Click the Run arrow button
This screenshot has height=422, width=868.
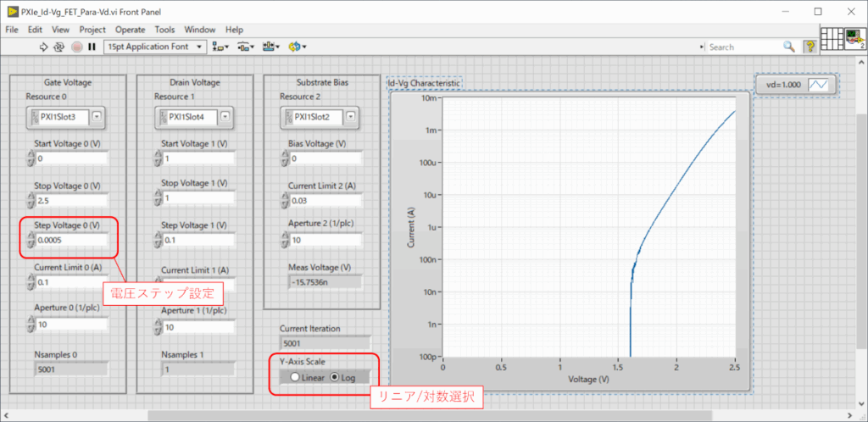click(x=45, y=47)
